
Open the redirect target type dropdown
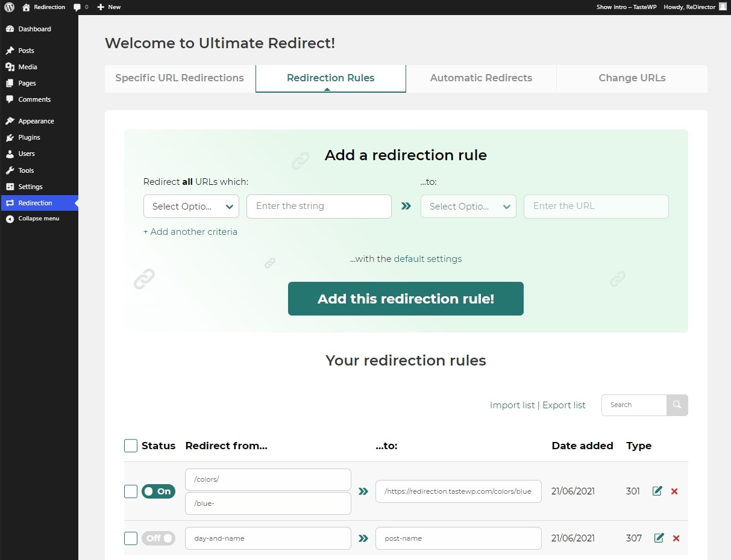pyautogui.click(x=468, y=206)
